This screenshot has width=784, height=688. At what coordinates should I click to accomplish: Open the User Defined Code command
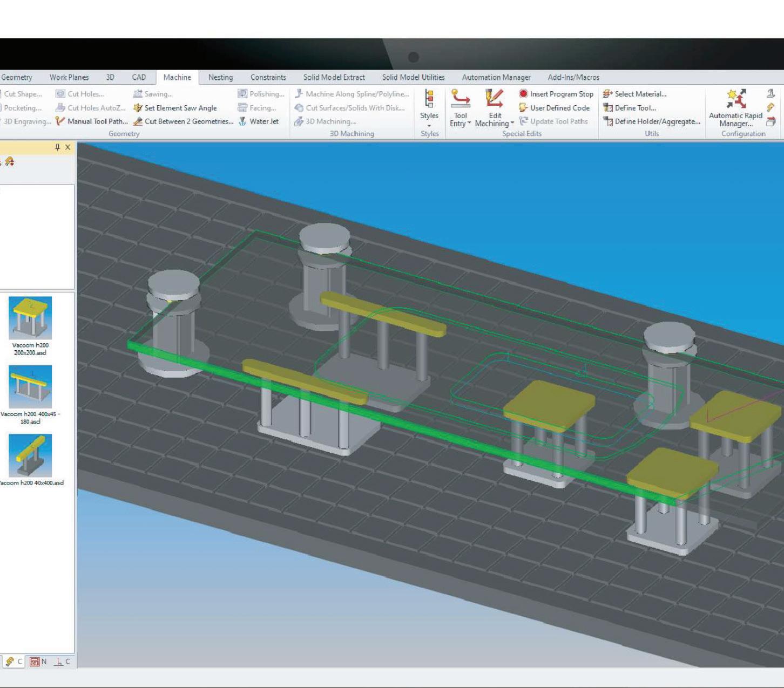pos(554,108)
